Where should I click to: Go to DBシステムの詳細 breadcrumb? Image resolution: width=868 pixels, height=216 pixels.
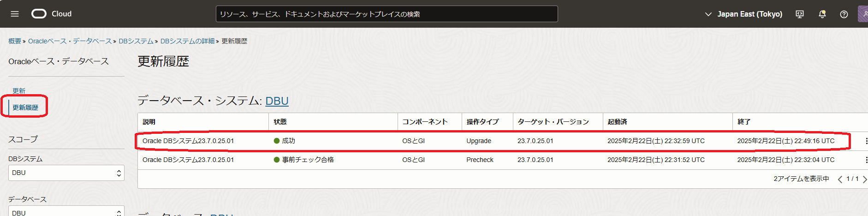(187, 41)
